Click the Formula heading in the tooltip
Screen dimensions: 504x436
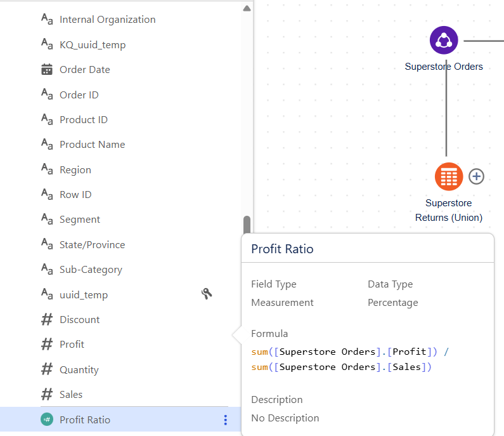click(269, 334)
